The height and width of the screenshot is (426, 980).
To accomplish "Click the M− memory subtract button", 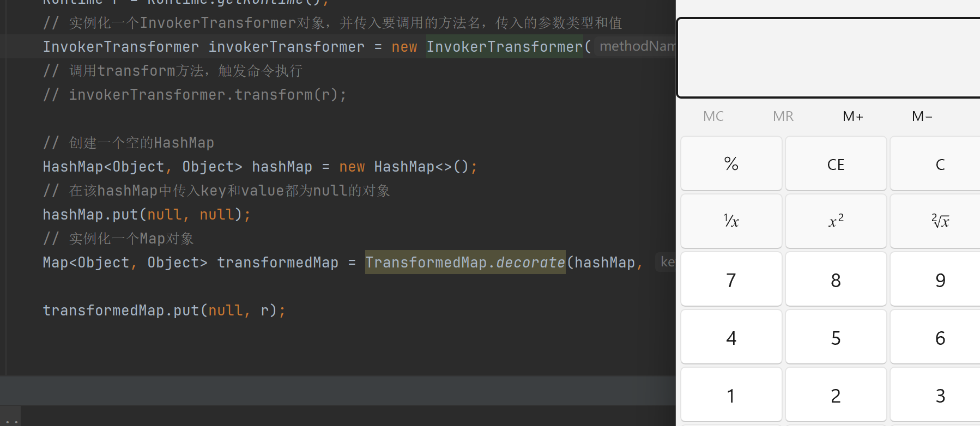I will tap(922, 116).
